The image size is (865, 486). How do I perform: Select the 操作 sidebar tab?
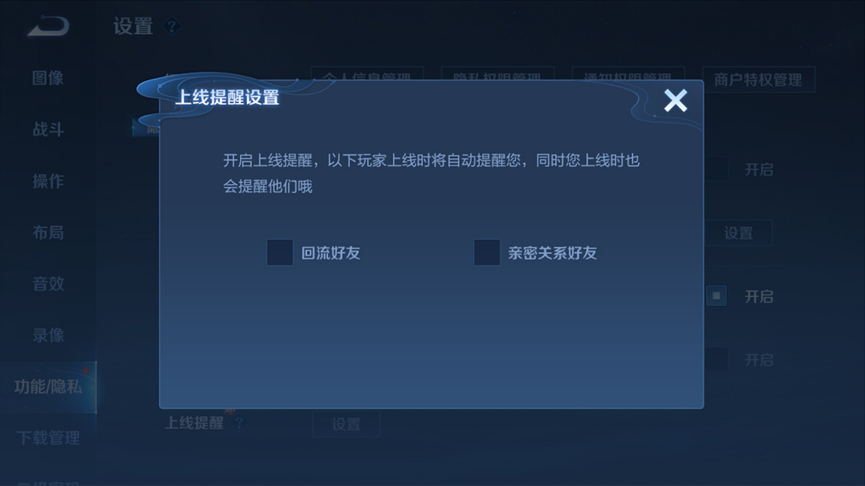click(x=48, y=181)
